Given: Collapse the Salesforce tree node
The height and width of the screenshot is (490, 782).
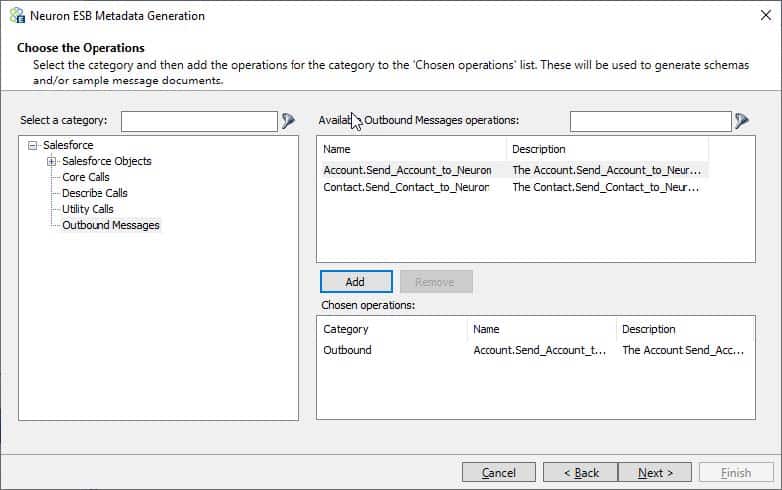Looking at the screenshot, I should click(x=33, y=146).
